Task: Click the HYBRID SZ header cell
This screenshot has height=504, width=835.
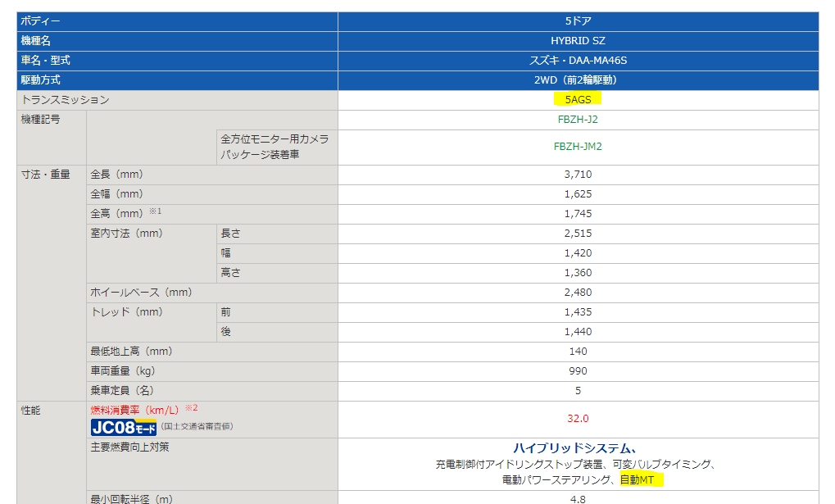Action: click(x=578, y=41)
